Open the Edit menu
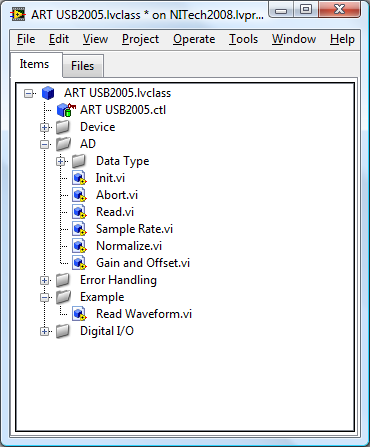 click(x=59, y=39)
